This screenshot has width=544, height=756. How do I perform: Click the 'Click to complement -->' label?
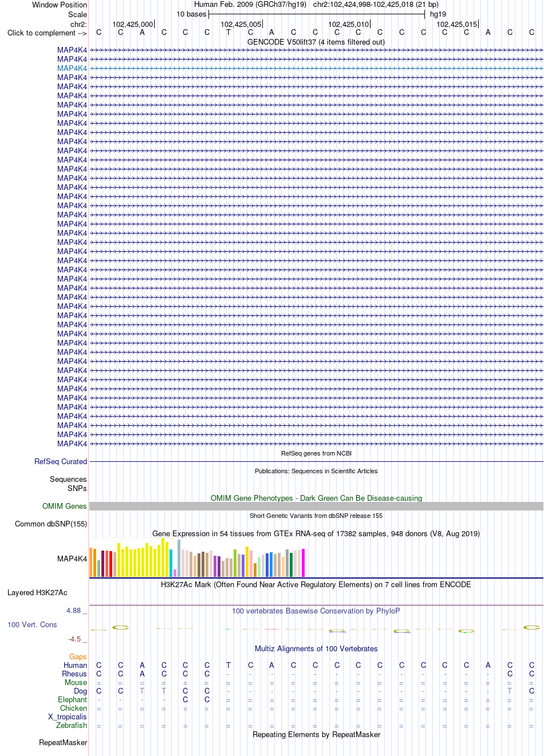click(47, 33)
